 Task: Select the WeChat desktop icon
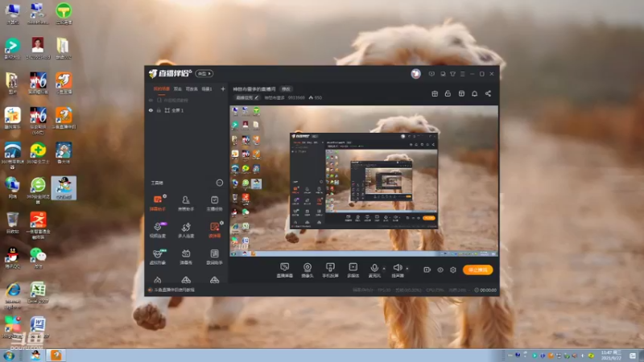click(x=38, y=257)
